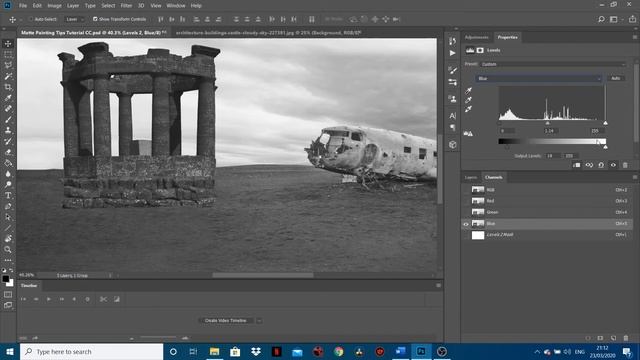Open the Window menu
This screenshot has width=640, height=360.
tap(176, 6)
